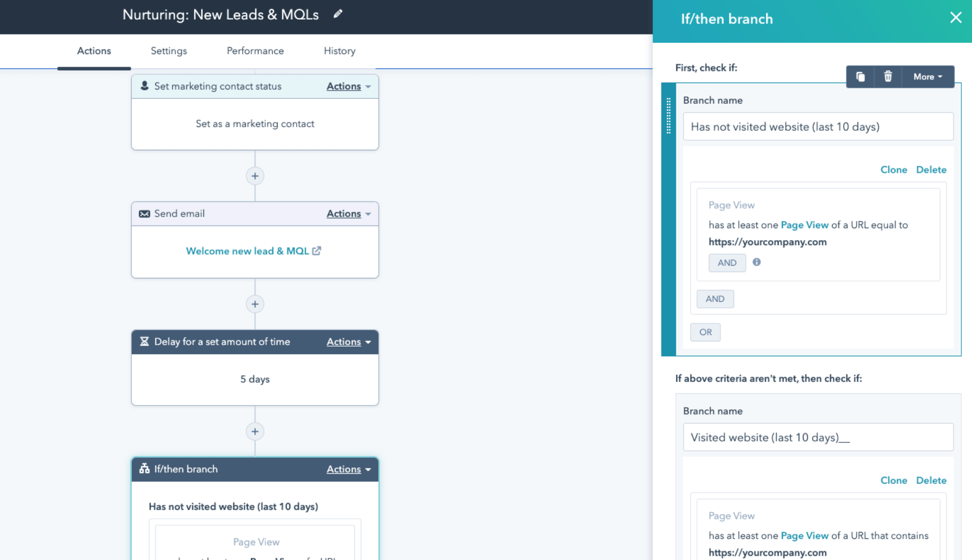The height and width of the screenshot is (560, 972).
Task: Edit second Branch name field 'Visited website'
Action: click(818, 437)
